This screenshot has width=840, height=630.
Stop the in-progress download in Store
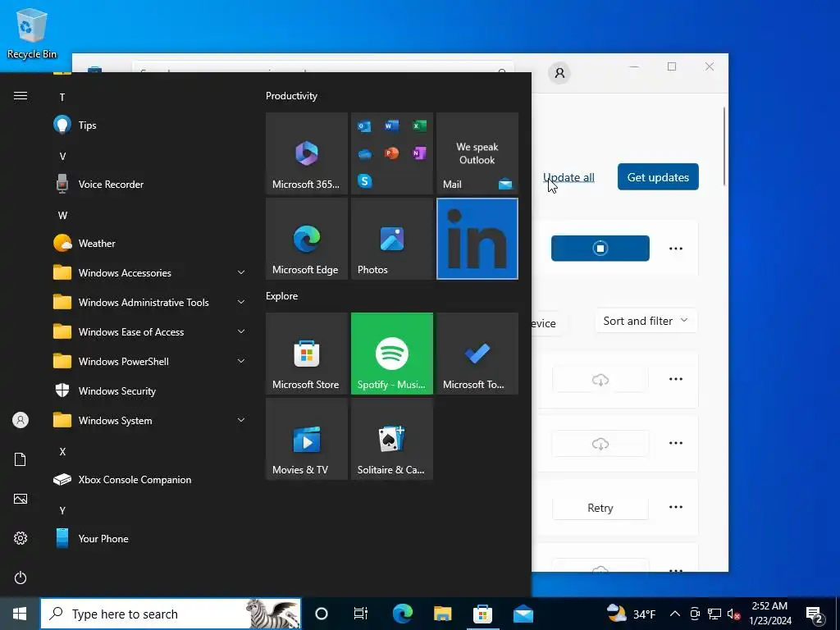[600, 249]
